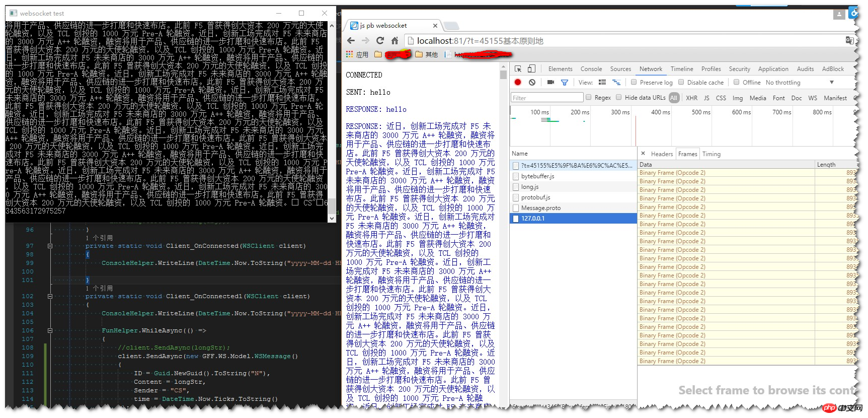Screen dimensions: 868x418
Task: Collapse the FunHelper.WhileAsync code block
Action: tap(50, 331)
